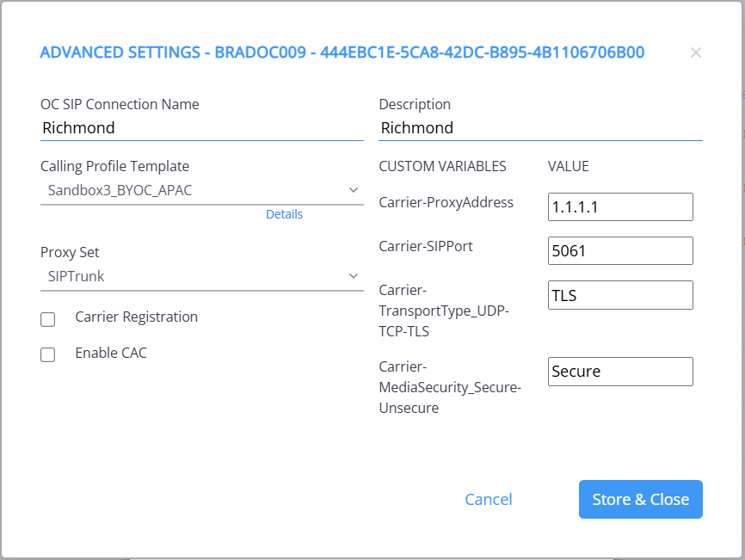Viewport: 745px width, 560px height.
Task: Focus the OC SIP Connection Name field
Action: pos(201,128)
